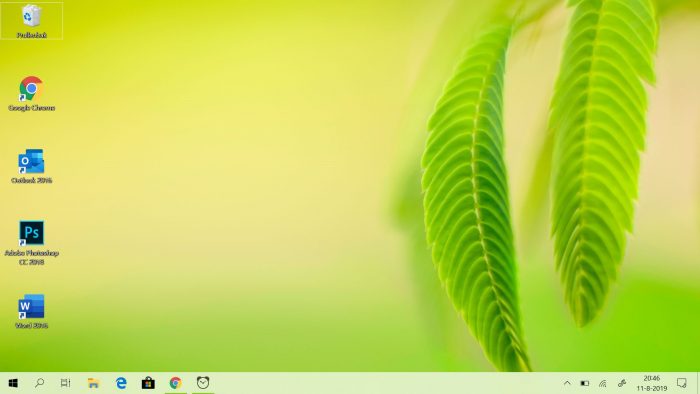Open the Recycle Bin desktop icon

[x=31, y=21]
